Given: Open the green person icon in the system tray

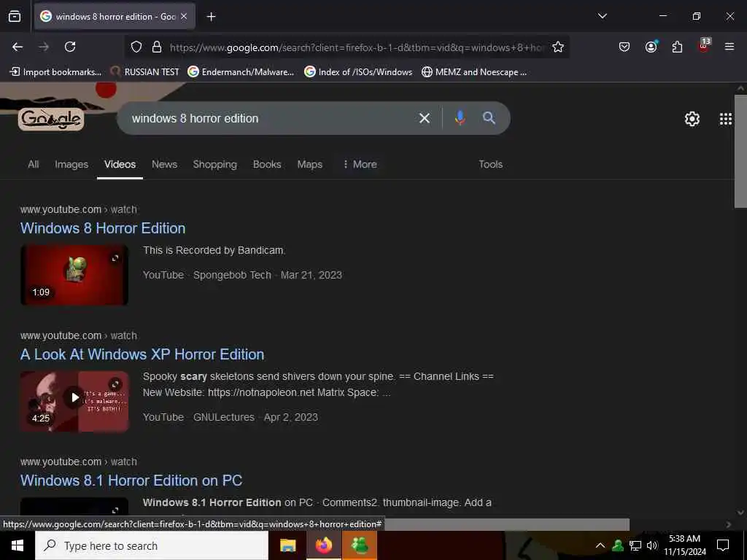Looking at the screenshot, I should coord(618,545).
